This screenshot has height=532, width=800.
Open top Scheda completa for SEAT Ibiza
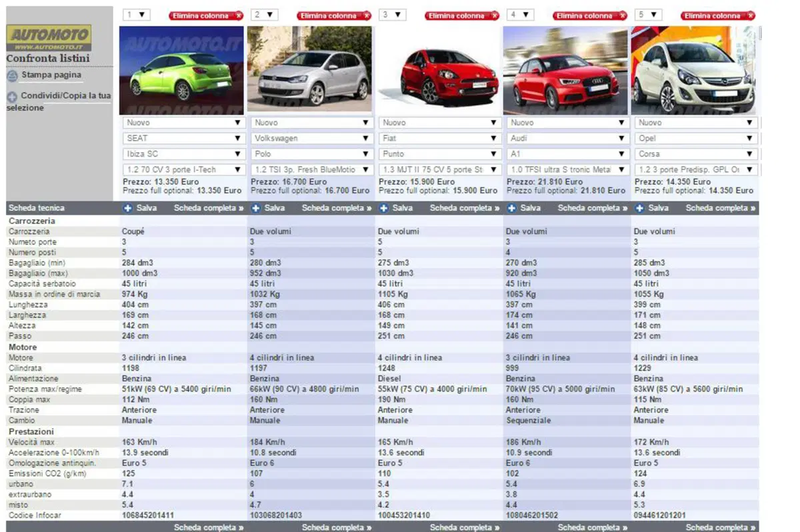[x=209, y=208]
